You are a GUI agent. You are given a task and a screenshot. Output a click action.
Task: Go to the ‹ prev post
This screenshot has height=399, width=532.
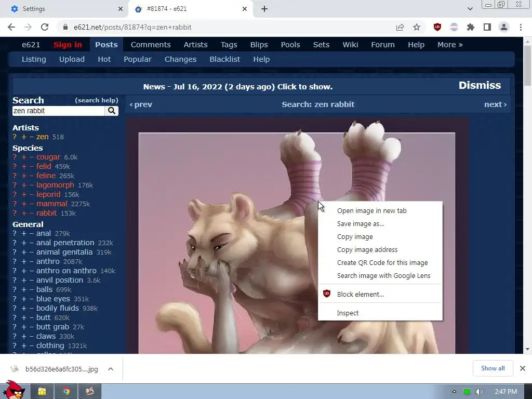pos(141,104)
